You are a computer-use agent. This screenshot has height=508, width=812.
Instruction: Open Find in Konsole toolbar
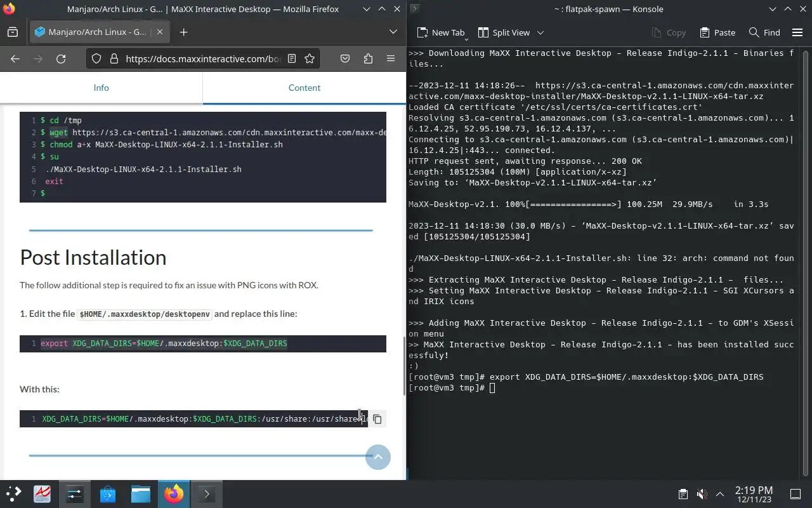click(764, 32)
